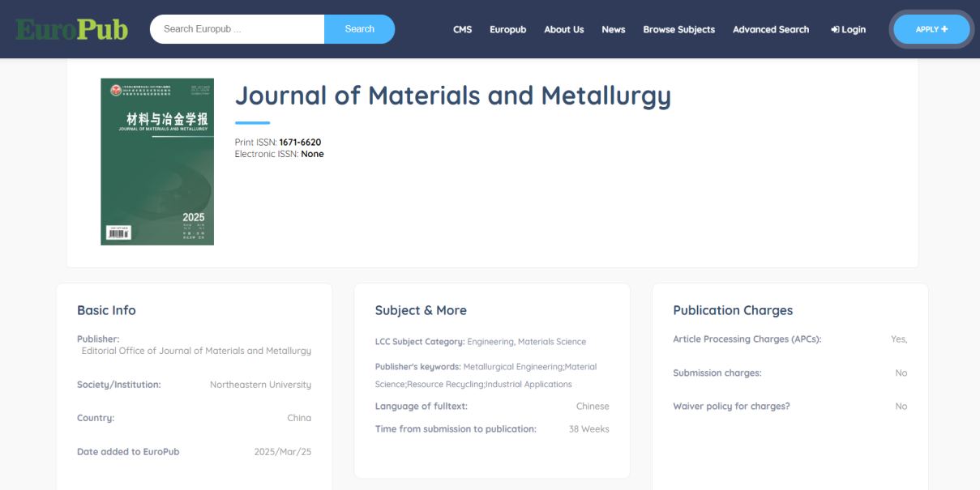Click Northeastern University institution text
Screen dimensions: 980x490
[x=260, y=385]
